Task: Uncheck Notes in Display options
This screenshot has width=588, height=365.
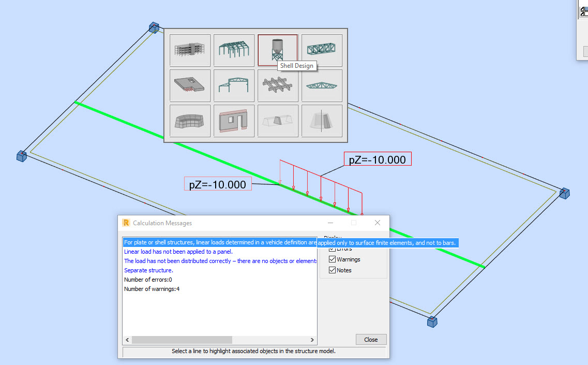Action: (x=333, y=270)
